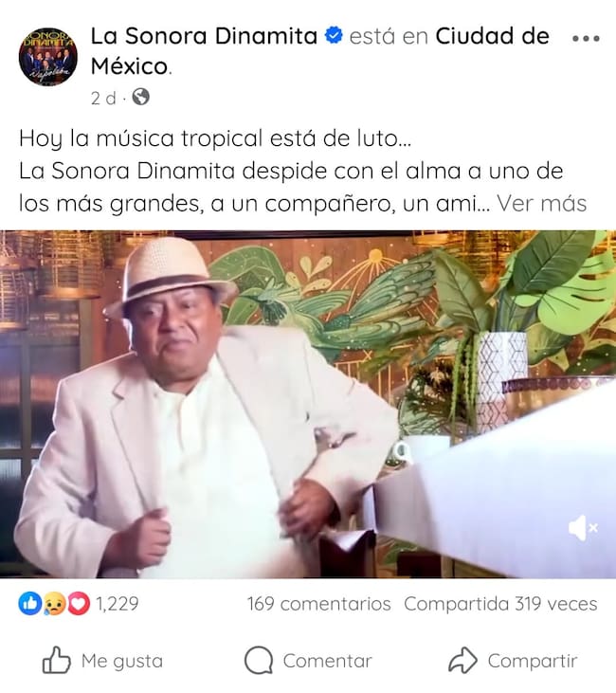The height and width of the screenshot is (693, 616).
Task: Click the thumbs-up Me gusta icon
Action: tap(56, 660)
